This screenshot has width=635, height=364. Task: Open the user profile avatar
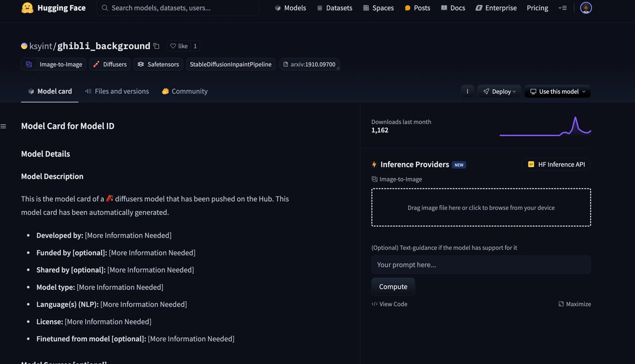click(586, 8)
